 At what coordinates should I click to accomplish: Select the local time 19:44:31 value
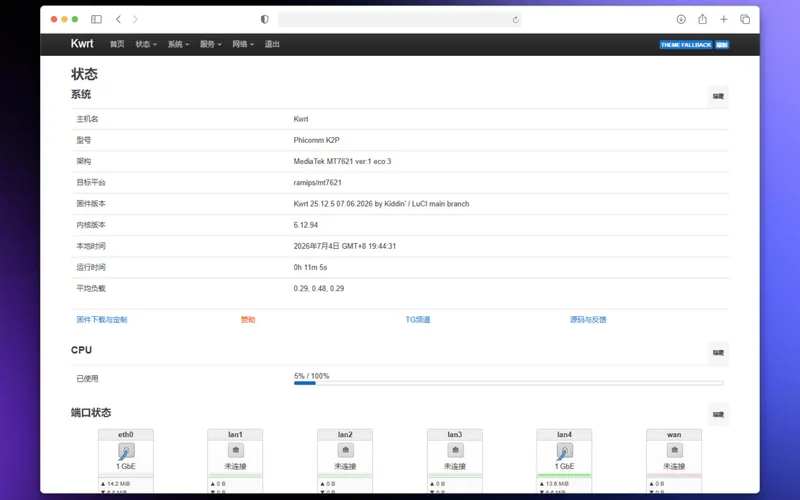click(x=345, y=246)
